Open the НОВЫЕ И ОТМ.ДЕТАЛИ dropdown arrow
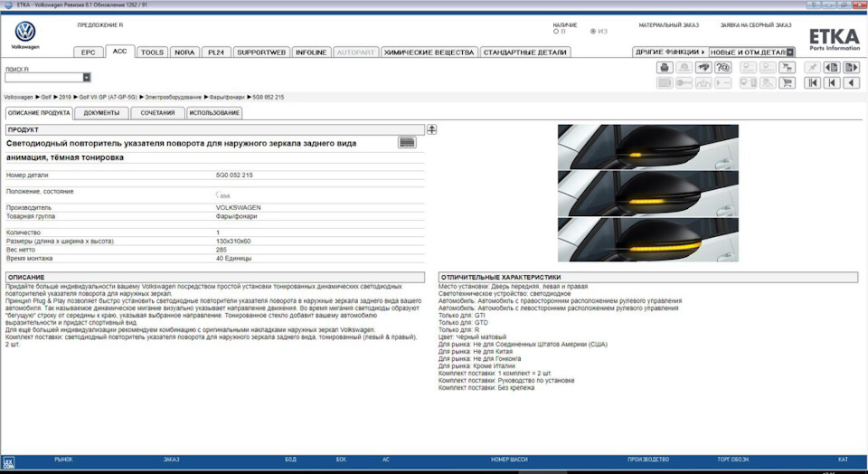This screenshot has height=474, width=868. 790,52
